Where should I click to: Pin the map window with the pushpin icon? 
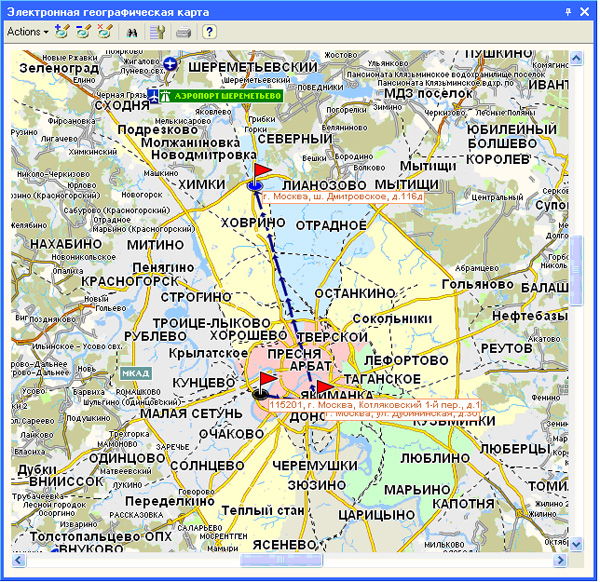(x=568, y=10)
